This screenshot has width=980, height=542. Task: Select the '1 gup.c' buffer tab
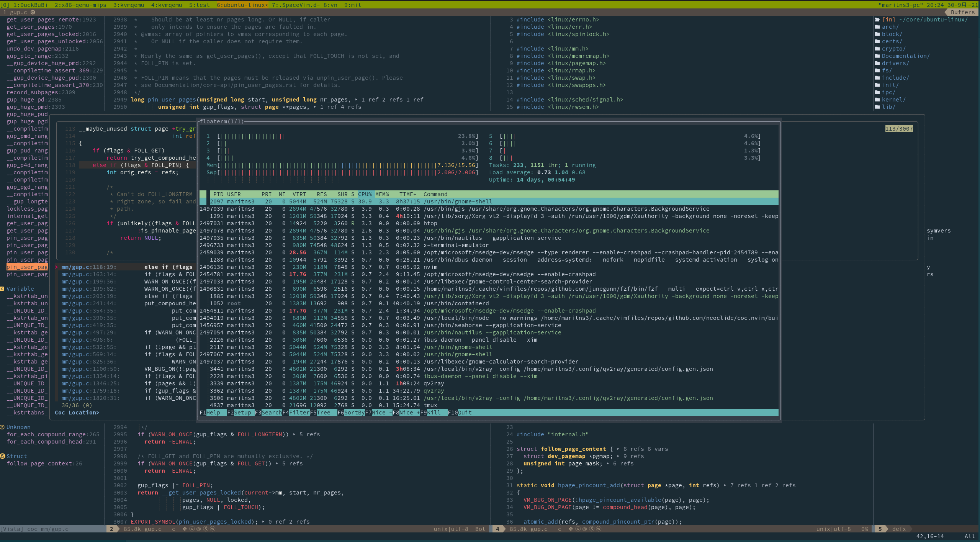tap(15, 12)
